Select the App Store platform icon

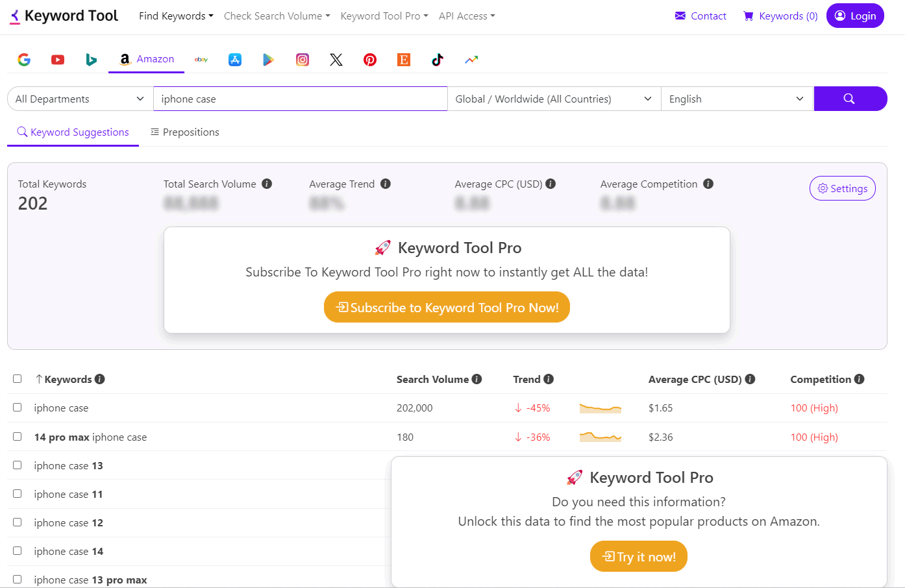pyautogui.click(x=235, y=60)
